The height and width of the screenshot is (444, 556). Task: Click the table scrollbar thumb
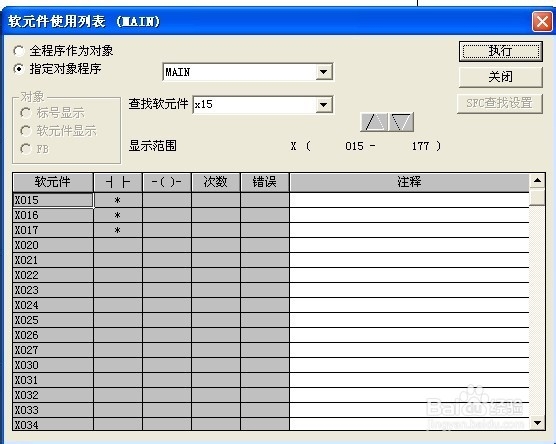click(x=537, y=197)
